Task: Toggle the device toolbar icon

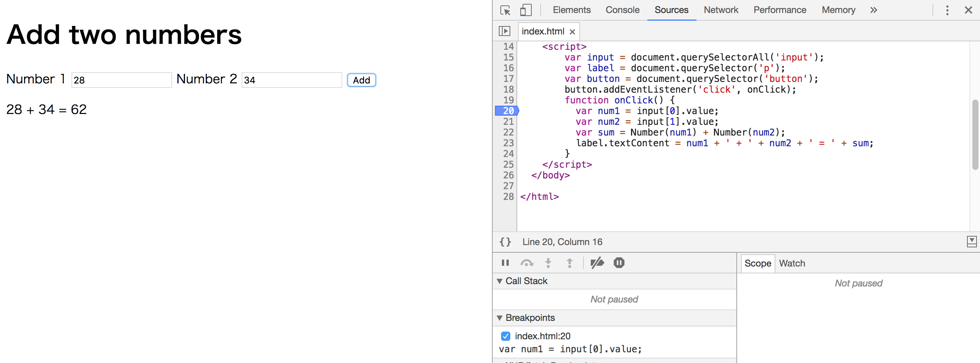Action: point(526,10)
